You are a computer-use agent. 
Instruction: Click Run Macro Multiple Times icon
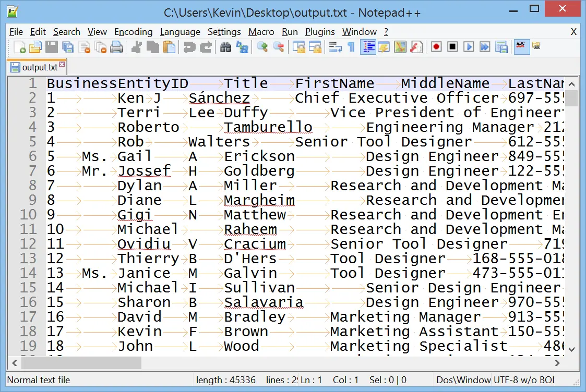click(x=485, y=47)
